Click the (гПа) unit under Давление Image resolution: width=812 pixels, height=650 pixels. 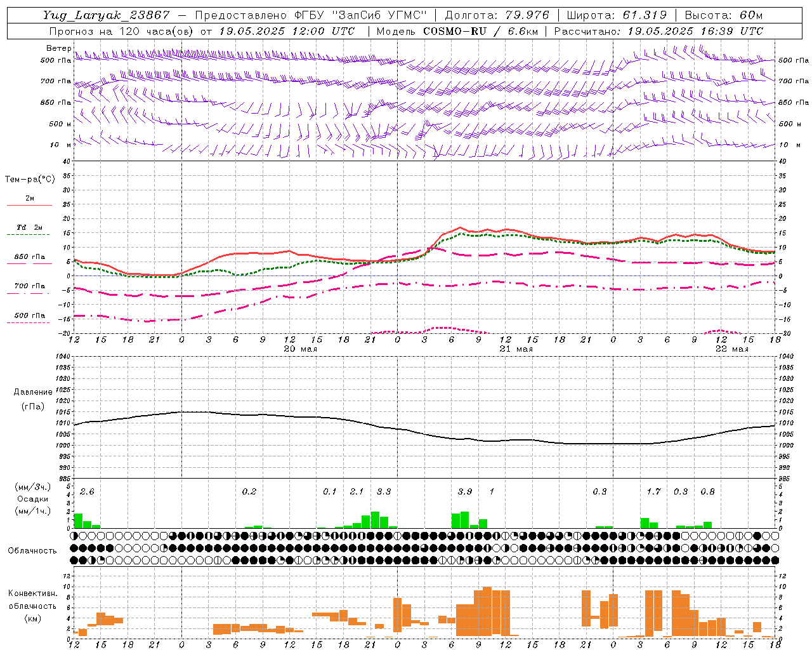coord(32,407)
